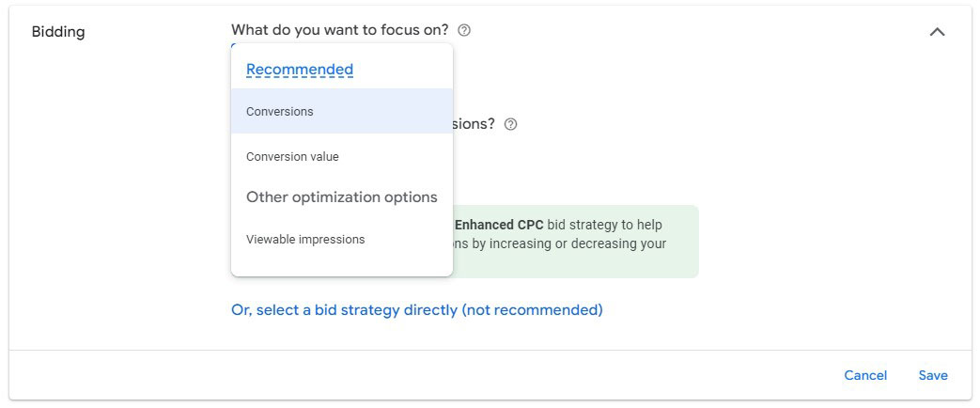Cancel the bidding changes
Screen dimensions: 980x408
(865, 375)
